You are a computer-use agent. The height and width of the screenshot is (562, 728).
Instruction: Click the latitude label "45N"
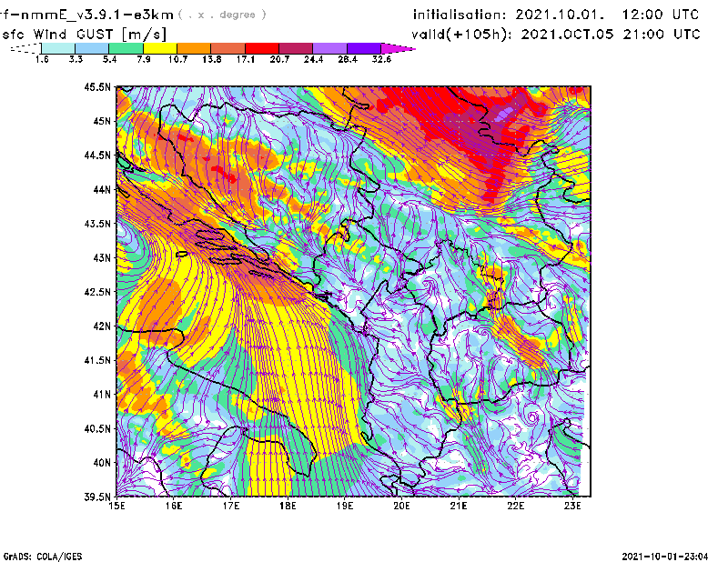click(x=102, y=121)
